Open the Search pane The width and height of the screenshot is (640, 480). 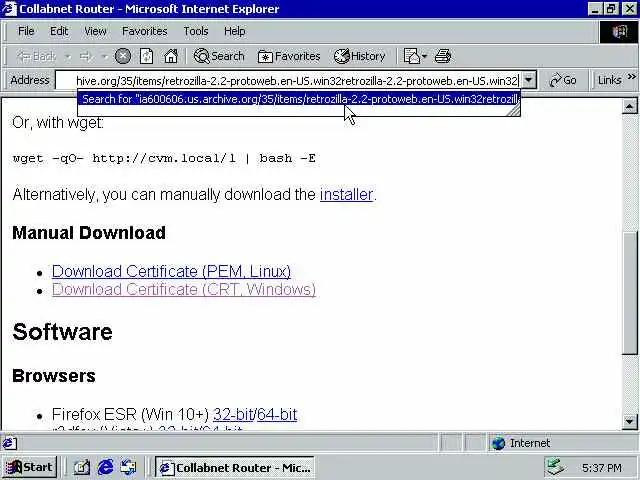coord(219,56)
